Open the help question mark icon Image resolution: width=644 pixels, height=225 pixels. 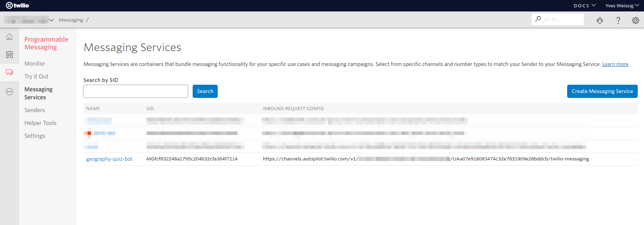tap(618, 20)
